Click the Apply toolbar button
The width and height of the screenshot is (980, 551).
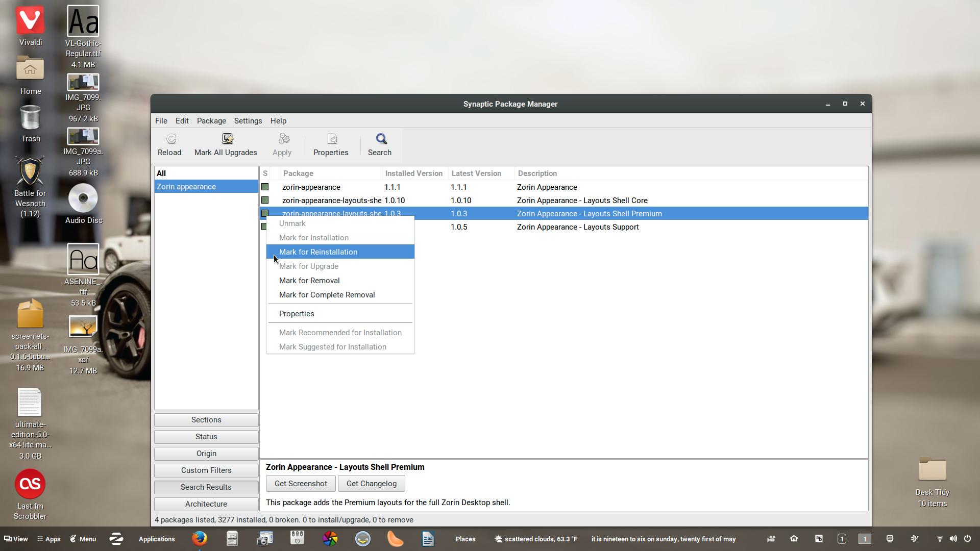pyautogui.click(x=282, y=145)
